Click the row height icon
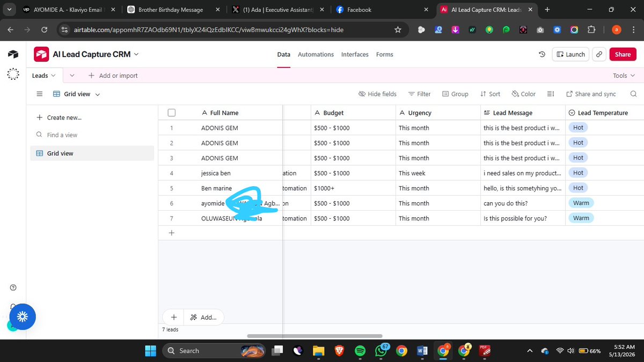The height and width of the screenshot is (362, 644). 551,94
